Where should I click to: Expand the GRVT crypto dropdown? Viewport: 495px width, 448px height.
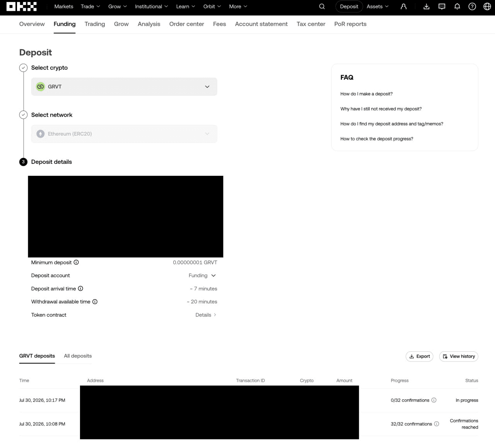(x=124, y=87)
